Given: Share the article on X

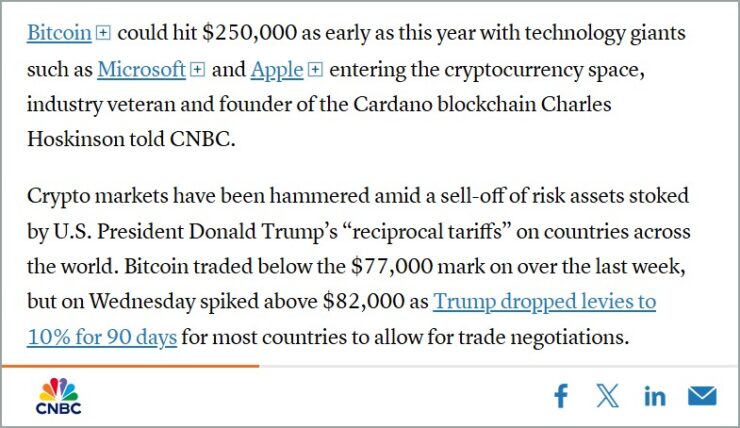Looking at the screenshot, I should click(x=607, y=395).
